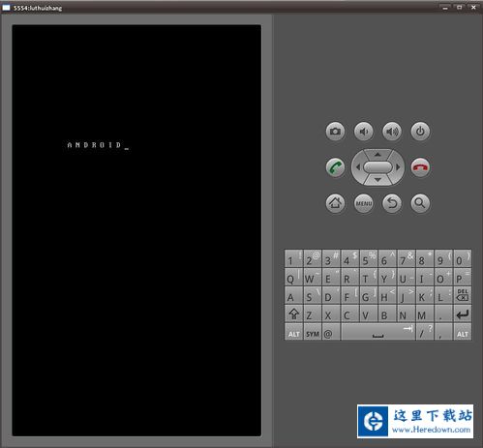Click the space bar key

point(377,332)
